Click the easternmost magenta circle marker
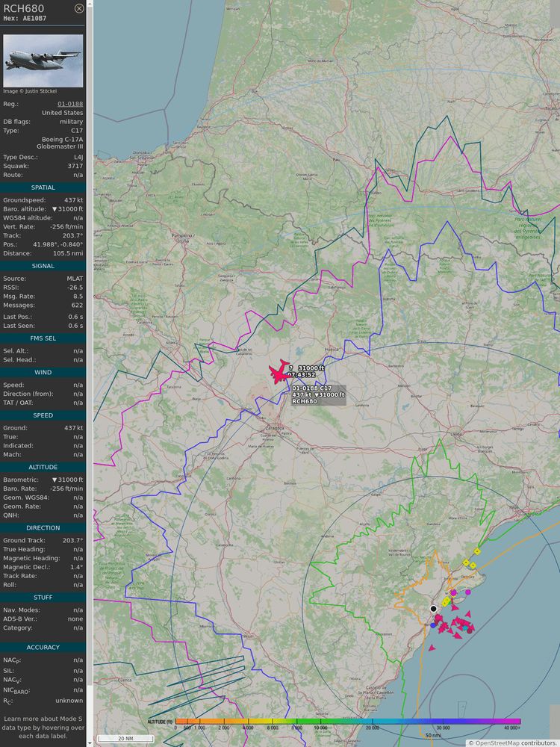Image resolution: width=560 pixels, height=747 pixels. click(x=468, y=592)
